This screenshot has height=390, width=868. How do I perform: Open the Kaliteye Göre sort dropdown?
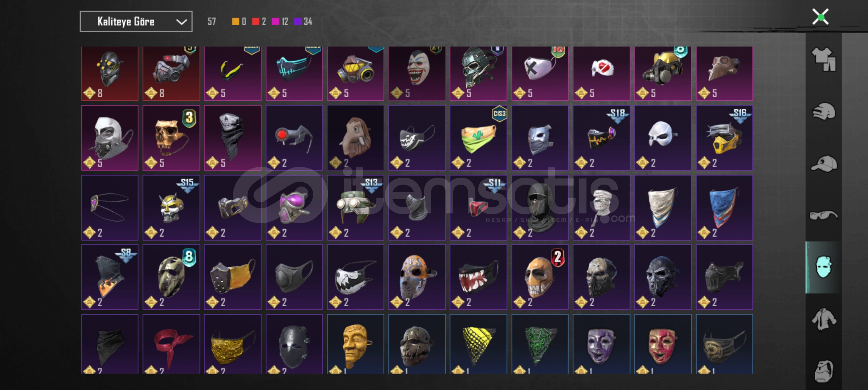(136, 22)
